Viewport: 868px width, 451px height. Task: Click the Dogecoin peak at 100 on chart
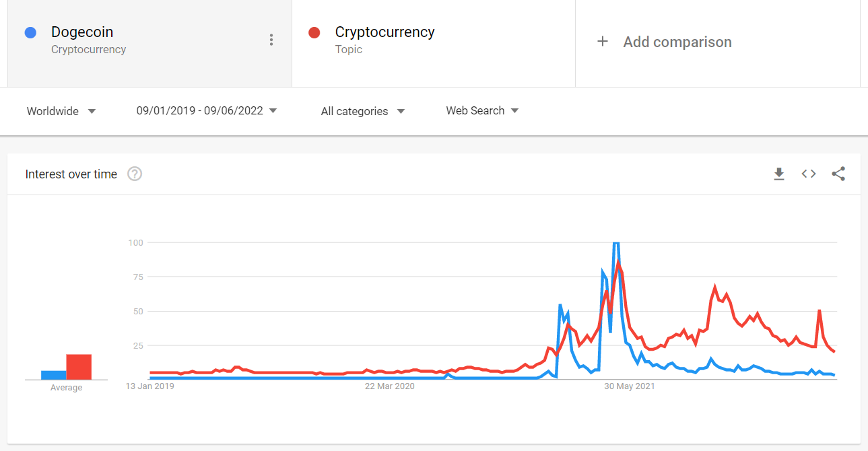(615, 243)
